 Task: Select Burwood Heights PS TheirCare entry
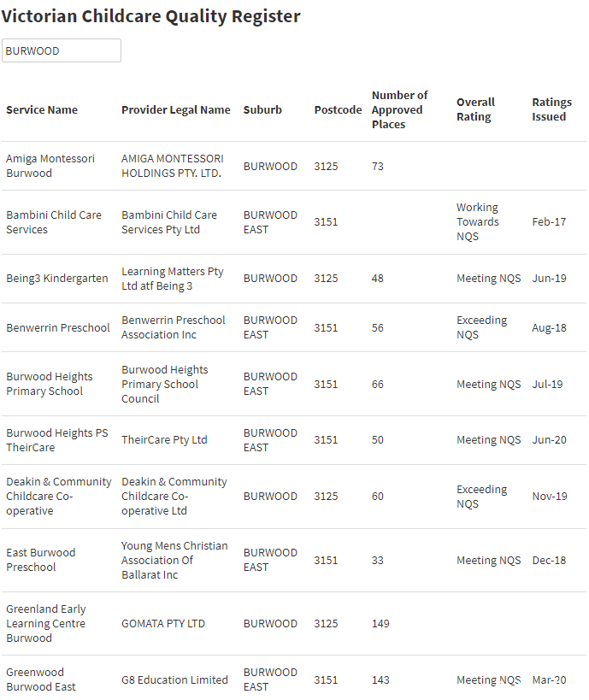294,440
